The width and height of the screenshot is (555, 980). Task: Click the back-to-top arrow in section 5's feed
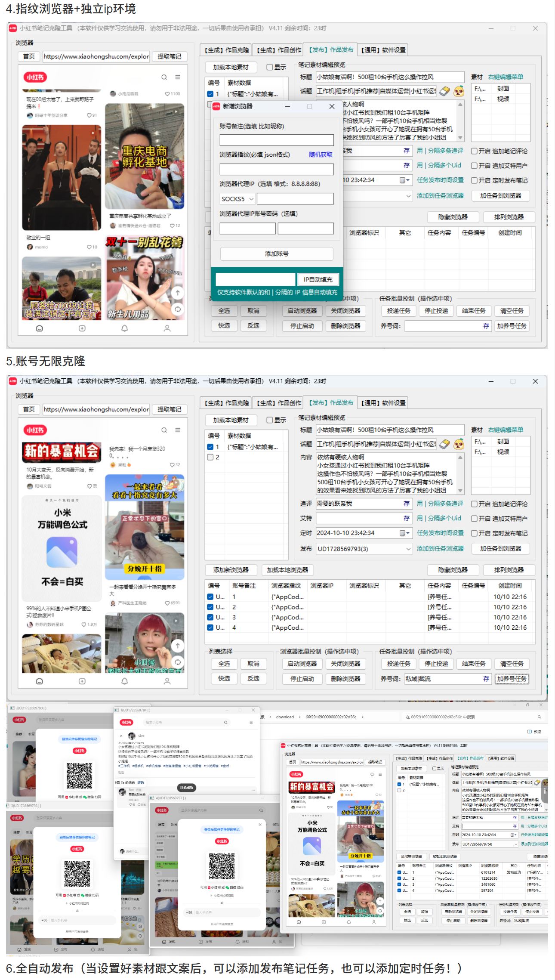[x=177, y=646]
